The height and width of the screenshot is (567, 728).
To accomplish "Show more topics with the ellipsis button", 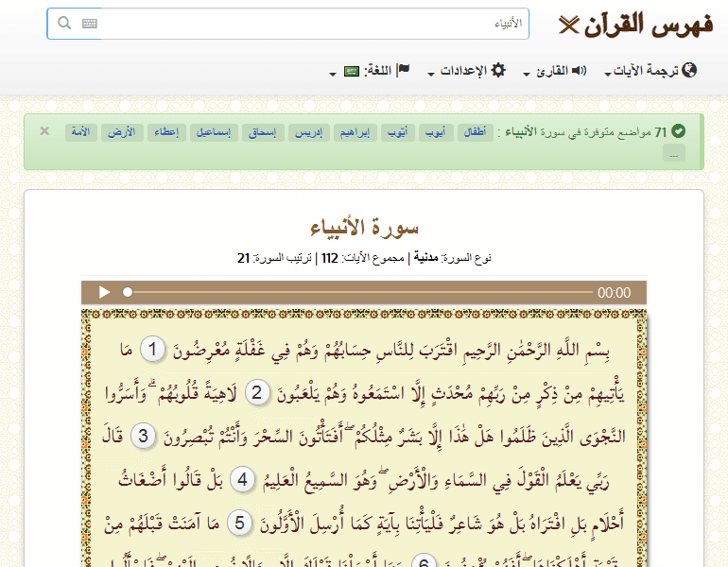I will [x=673, y=153].
